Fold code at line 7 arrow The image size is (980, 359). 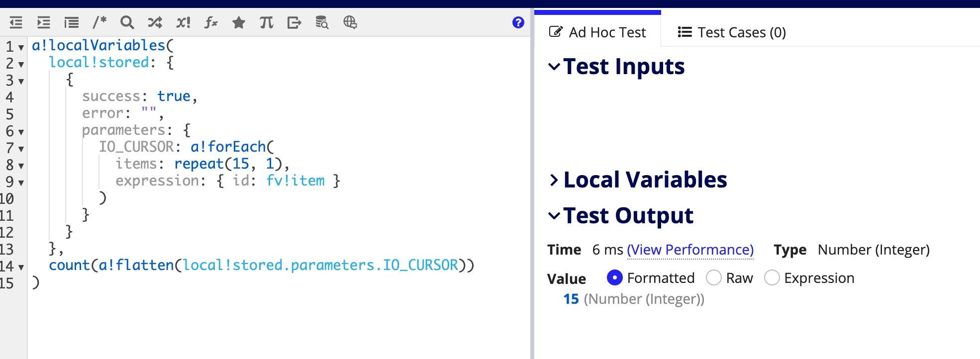21,149
